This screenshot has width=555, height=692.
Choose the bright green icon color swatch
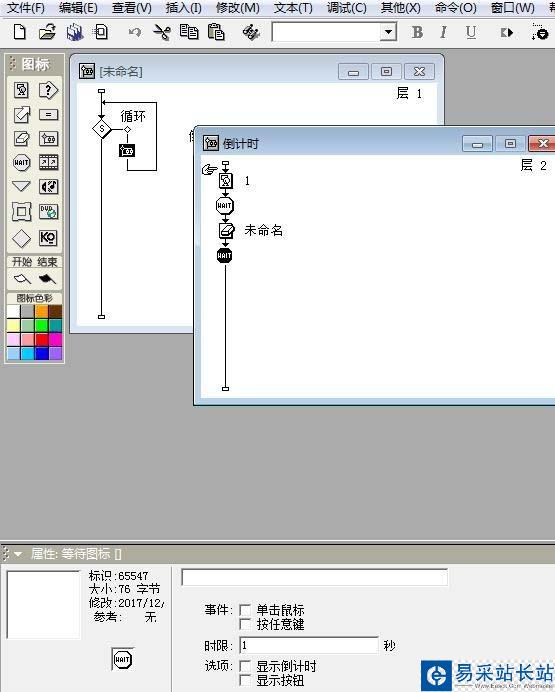coord(41,326)
